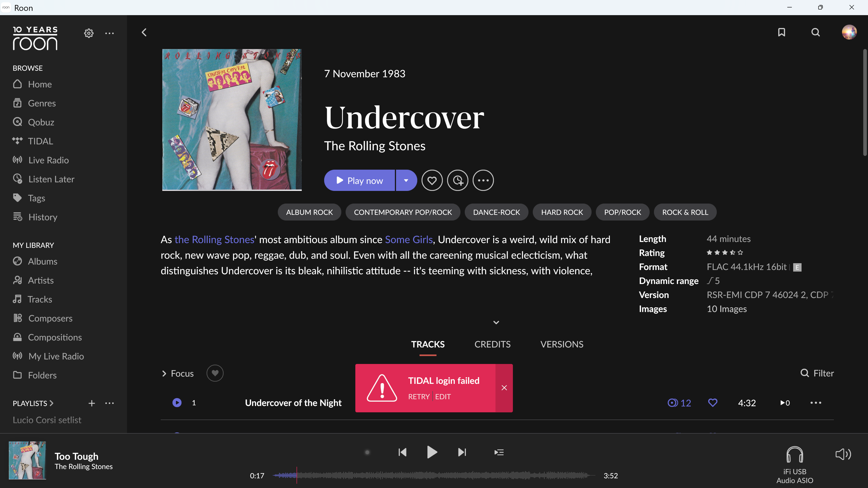This screenshot has height=488, width=868.
Task: Open Genres in sidebar
Action: click(34, 103)
